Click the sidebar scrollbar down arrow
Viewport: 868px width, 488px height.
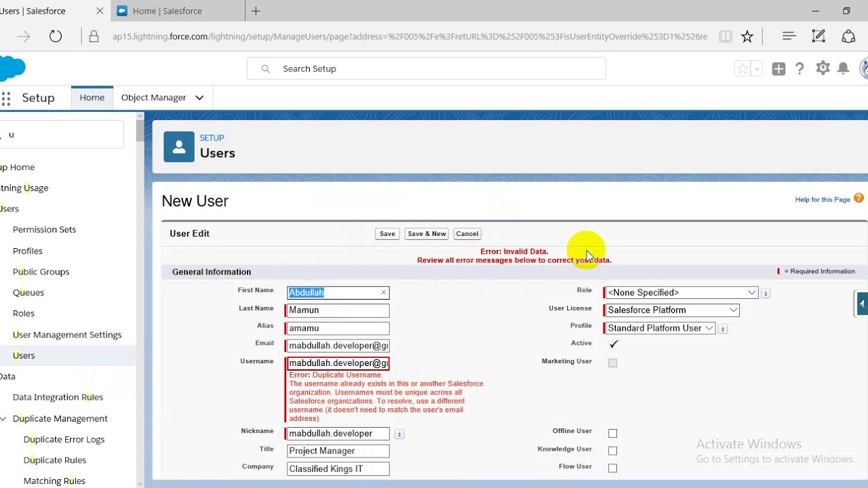pos(140,484)
